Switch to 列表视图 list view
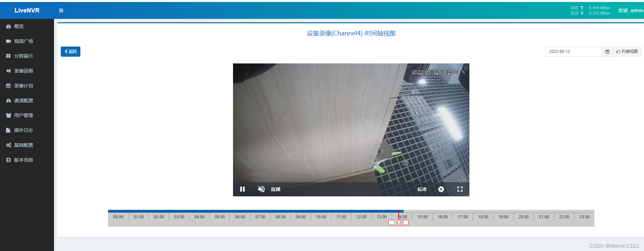The height and width of the screenshot is (251, 644). [x=627, y=52]
